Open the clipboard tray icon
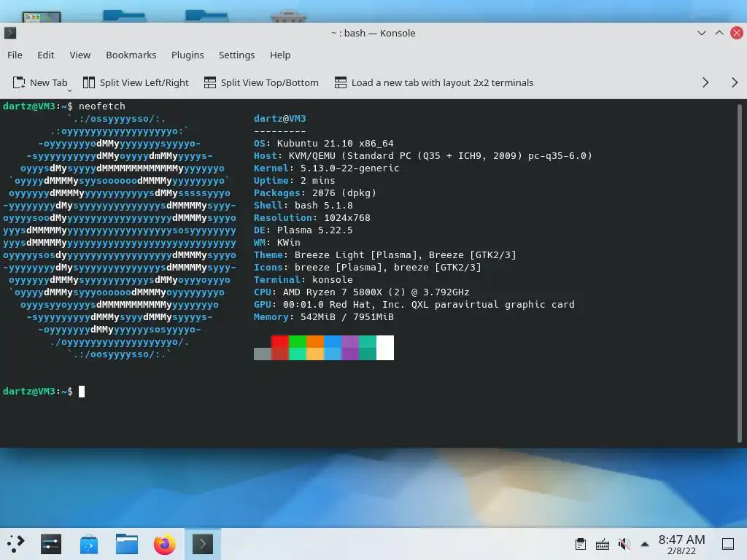This screenshot has height=560, width=747. [580, 544]
